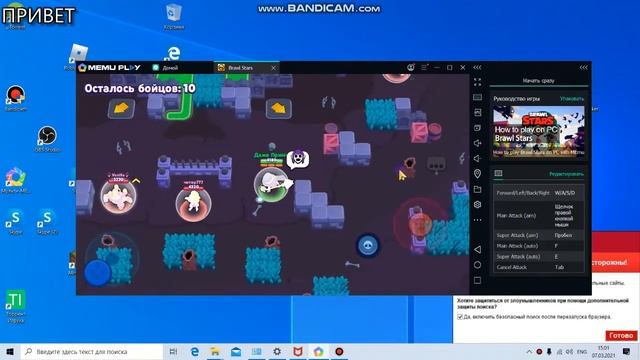Click the Редактировать keymapping link
640x360 pixels.
point(566,174)
